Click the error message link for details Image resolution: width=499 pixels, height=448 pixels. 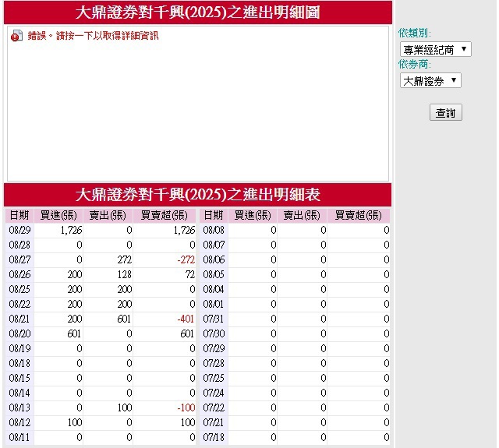(x=93, y=36)
